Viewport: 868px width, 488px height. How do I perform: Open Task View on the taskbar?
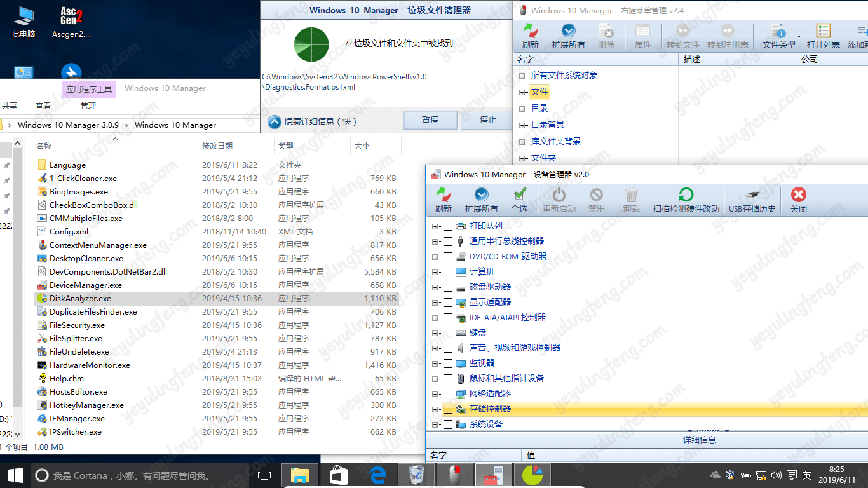(x=264, y=475)
